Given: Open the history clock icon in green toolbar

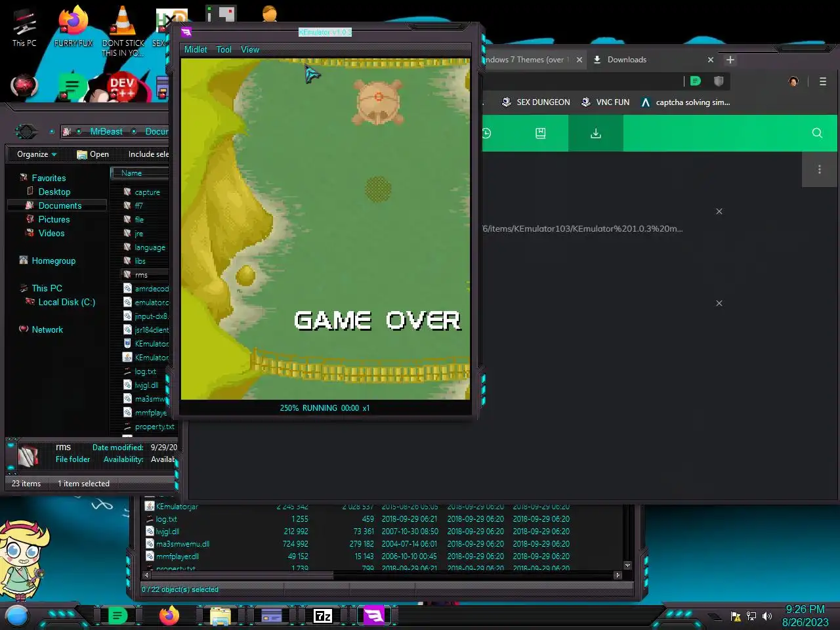Looking at the screenshot, I should [x=486, y=133].
